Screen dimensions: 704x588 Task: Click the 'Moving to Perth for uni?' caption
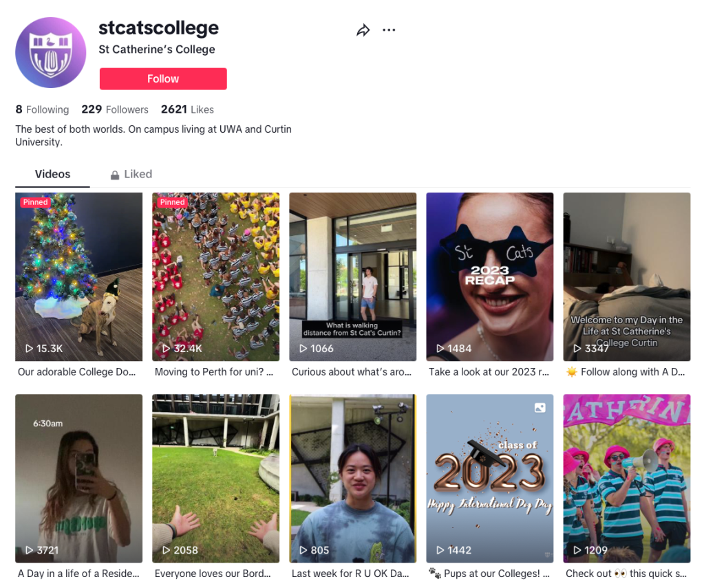point(214,371)
